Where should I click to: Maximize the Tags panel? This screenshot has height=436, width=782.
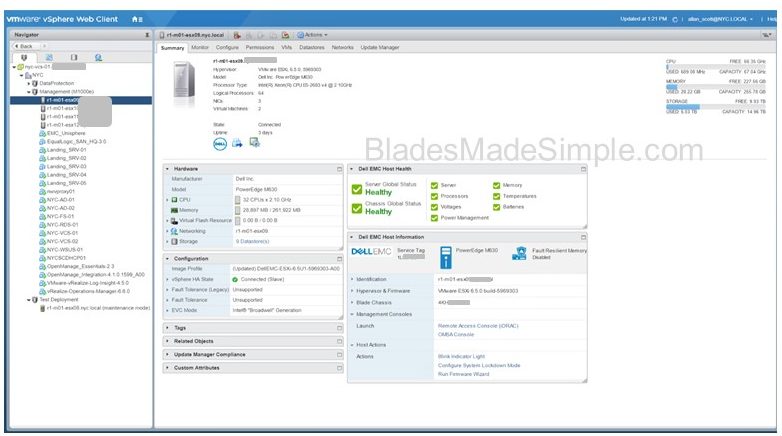click(339, 328)
